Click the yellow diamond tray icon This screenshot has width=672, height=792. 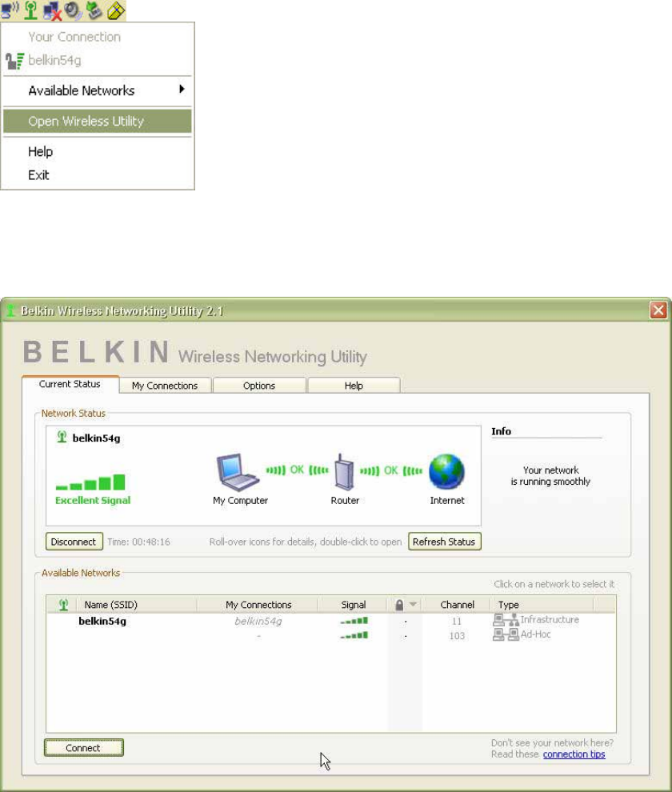click(x=116, y=10)
